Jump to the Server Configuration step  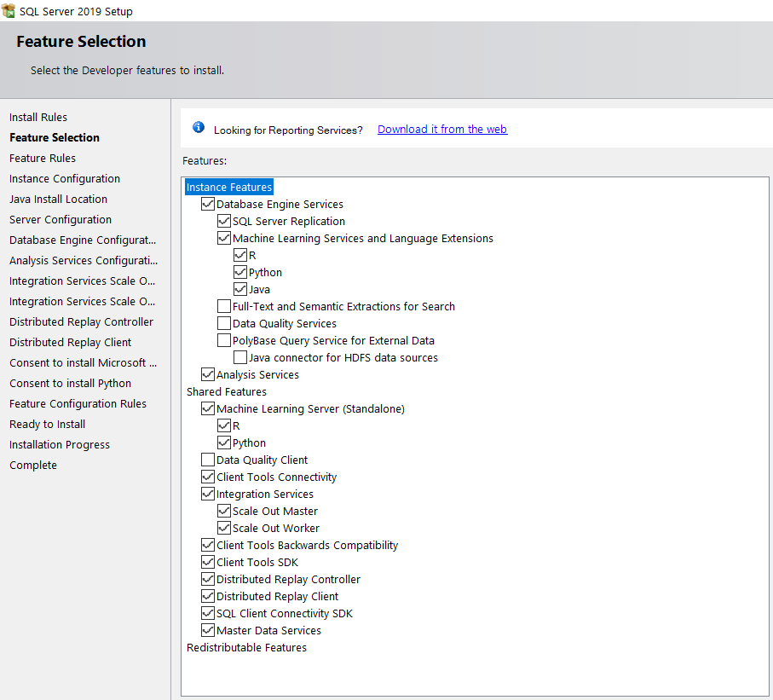61,220
